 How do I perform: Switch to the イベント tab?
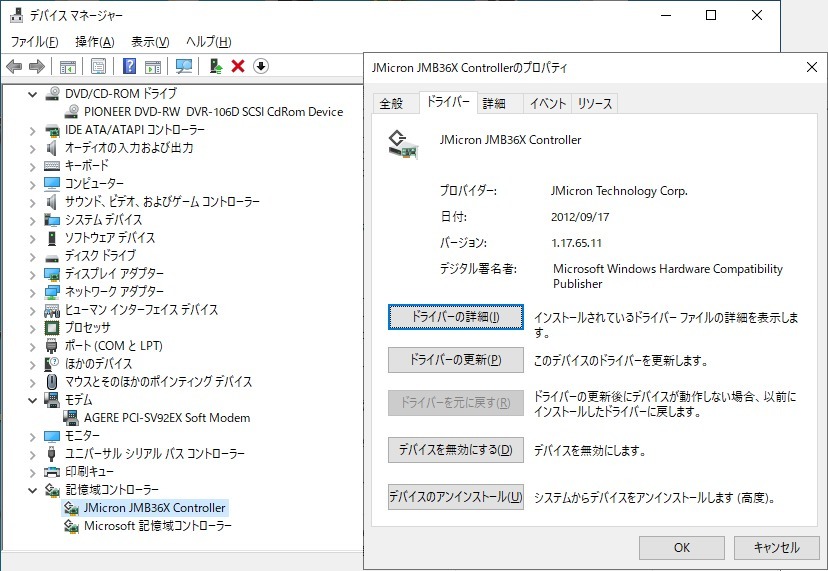[x=548, y=104]
